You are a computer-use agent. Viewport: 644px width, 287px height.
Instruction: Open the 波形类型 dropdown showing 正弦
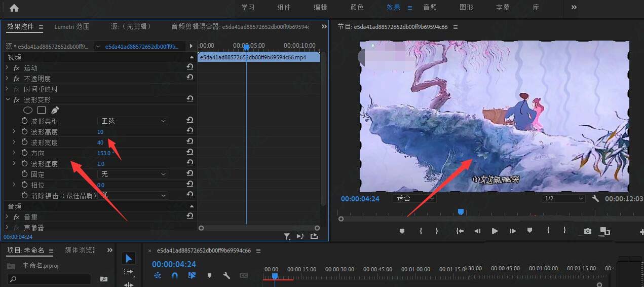[132, 121]
